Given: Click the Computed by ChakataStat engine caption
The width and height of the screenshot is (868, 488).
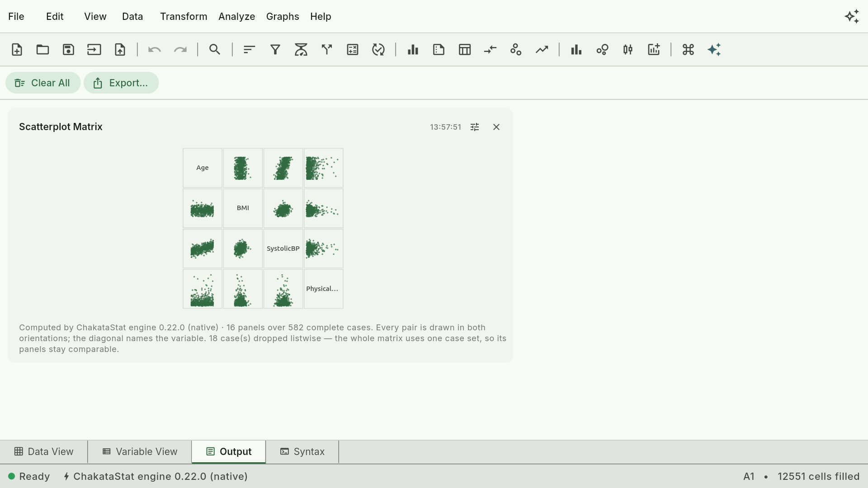Looking at the screenshot, I should (263, 338).
